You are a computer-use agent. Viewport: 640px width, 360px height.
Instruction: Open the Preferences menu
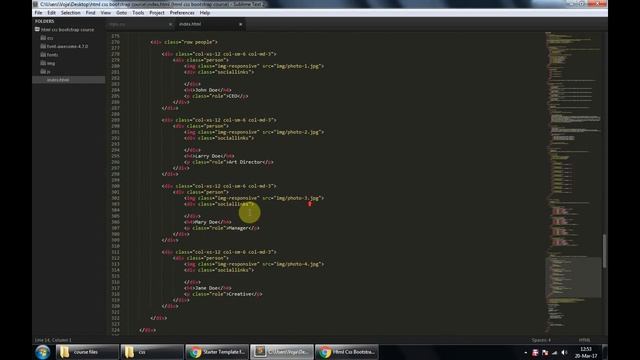click(x=182, y=13)
